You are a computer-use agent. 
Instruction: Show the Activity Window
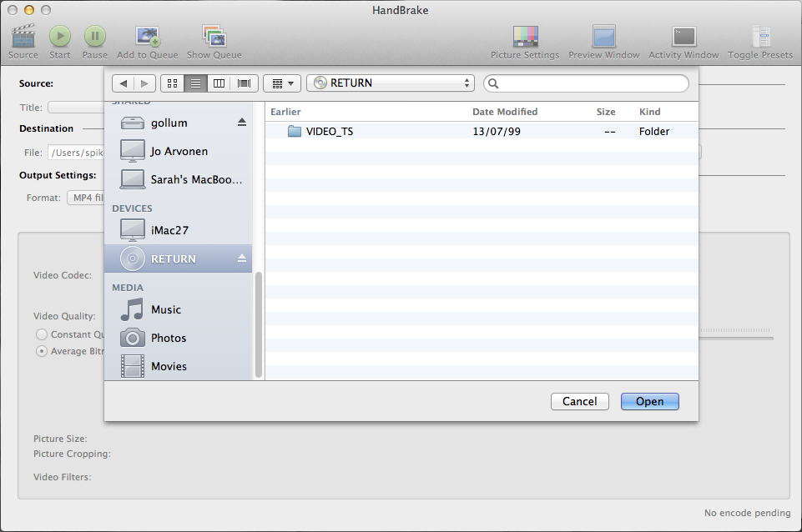click(x=683, y=37)
